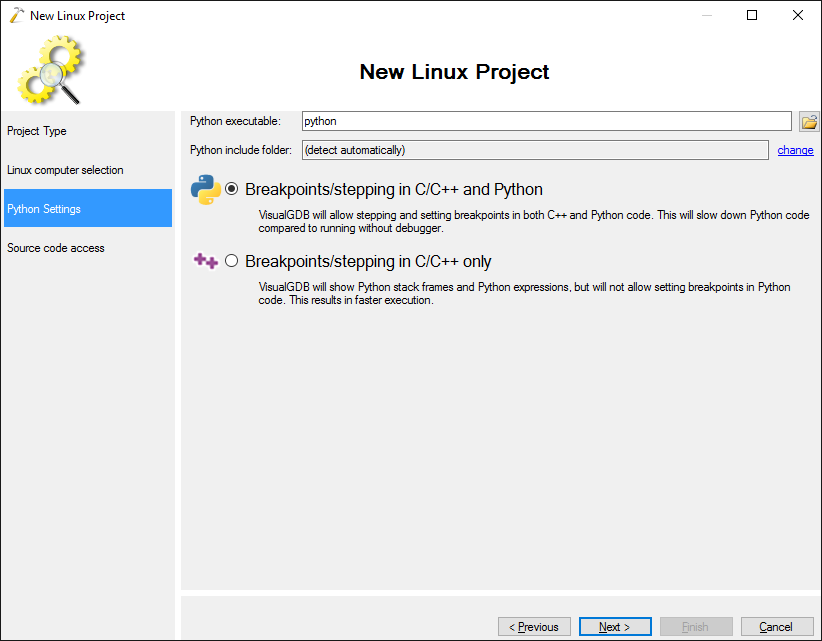Click the gears and magnifier wizard logo
822x641 pixels.
coord(51,70)
